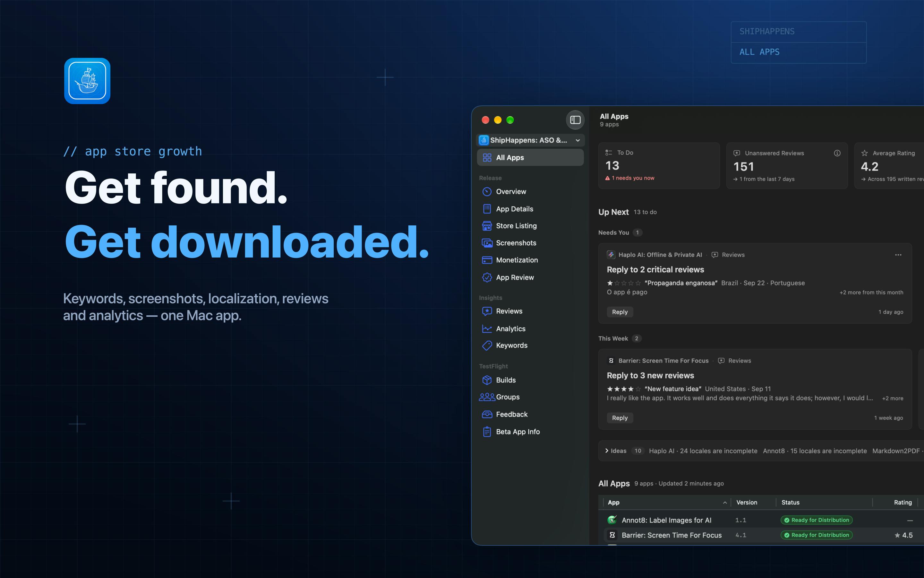Image resolution: width=924 pixels, height=578 pixels.
Task: Open the Barrier: Screen Time For Focus table row
Action: pyautogui.click(x=761, y=535)
